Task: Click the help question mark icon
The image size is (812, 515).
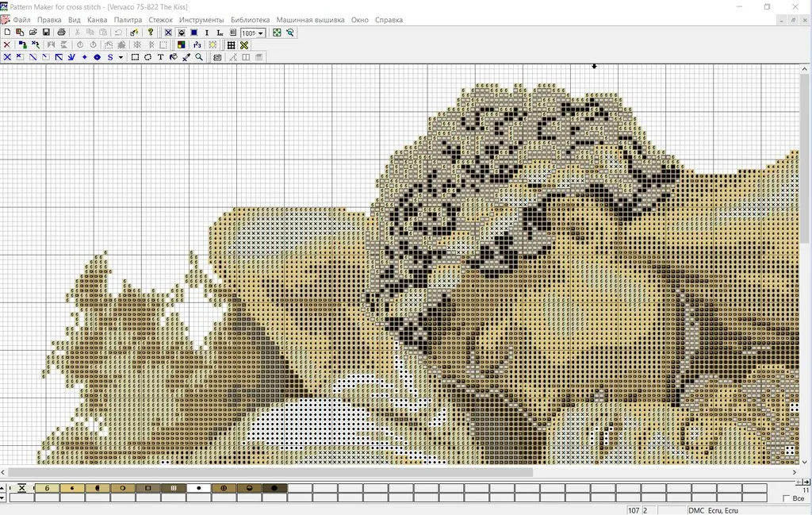Action: [151, 33]
